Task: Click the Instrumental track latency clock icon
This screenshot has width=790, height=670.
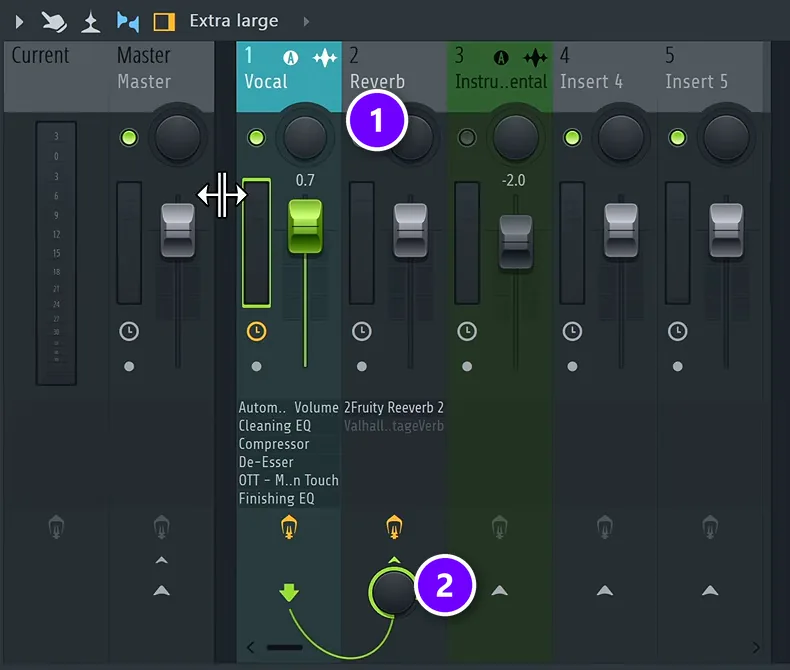Action: (x=467, y=331)
